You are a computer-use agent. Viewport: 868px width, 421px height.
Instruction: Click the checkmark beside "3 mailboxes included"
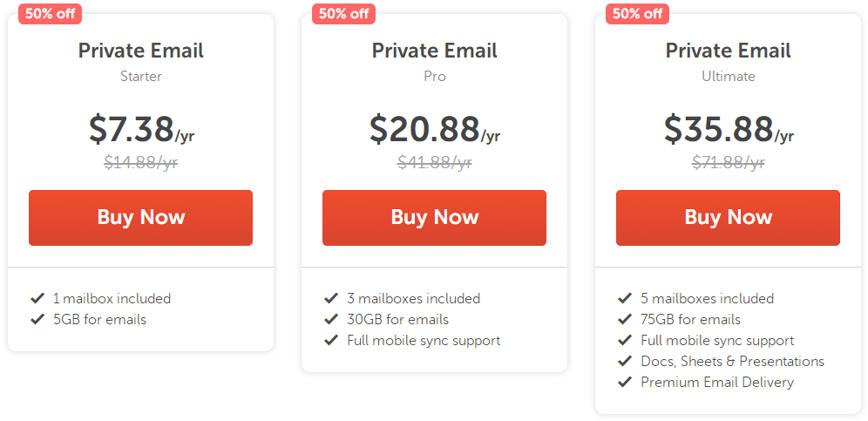click(x=331, y=298)
